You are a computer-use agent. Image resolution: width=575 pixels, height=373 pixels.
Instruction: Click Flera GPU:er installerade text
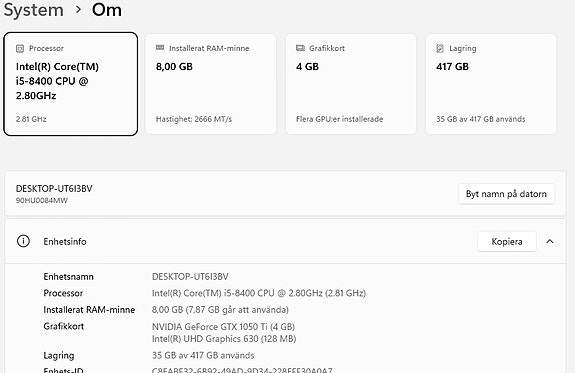pyautogui.click(x=340, y=119)
